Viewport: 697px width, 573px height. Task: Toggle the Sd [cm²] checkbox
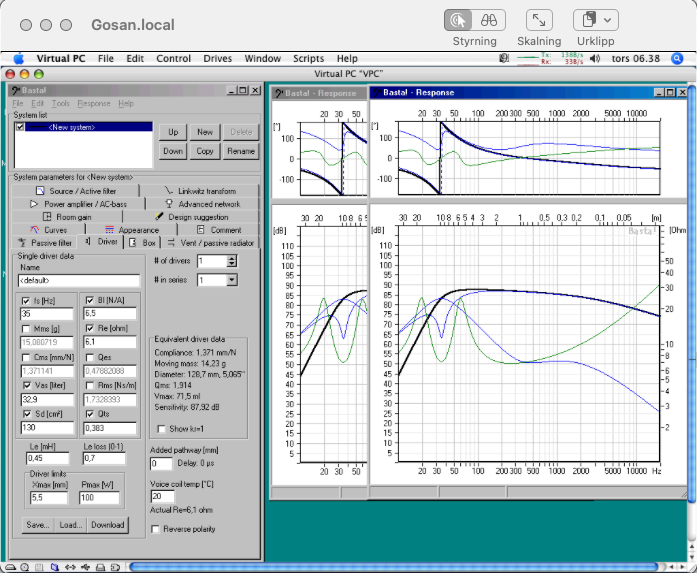click(27, 414)
